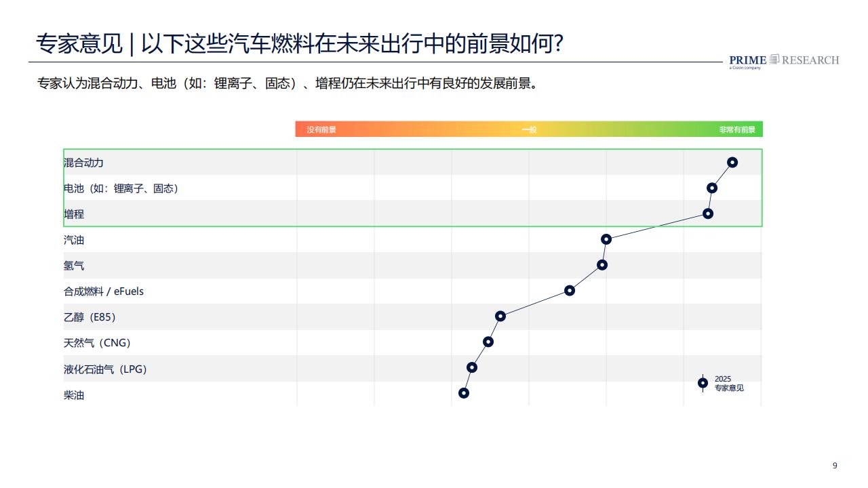Click the 增程 data point marker
Screen dimensions: 868x488
[x=708, y=213]
